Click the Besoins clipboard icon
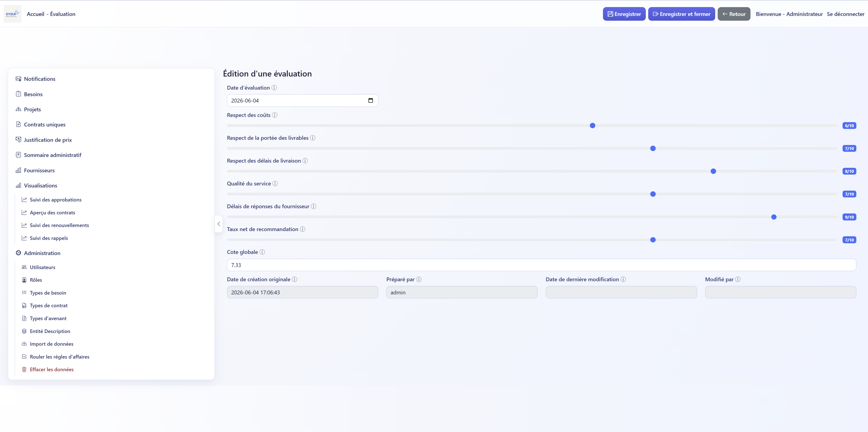This screenshot has width=868, height=432. click(19, 94)
